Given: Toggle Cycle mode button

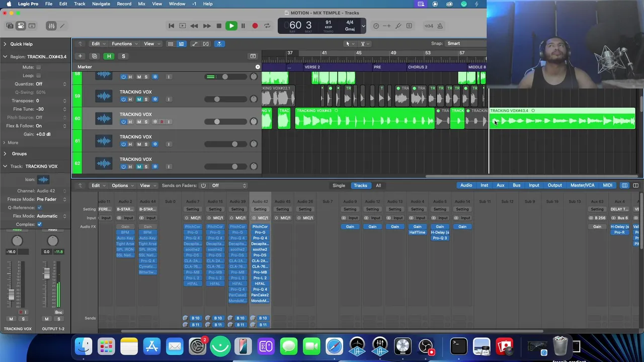Looking at the screenshot, I should point(267,26).
